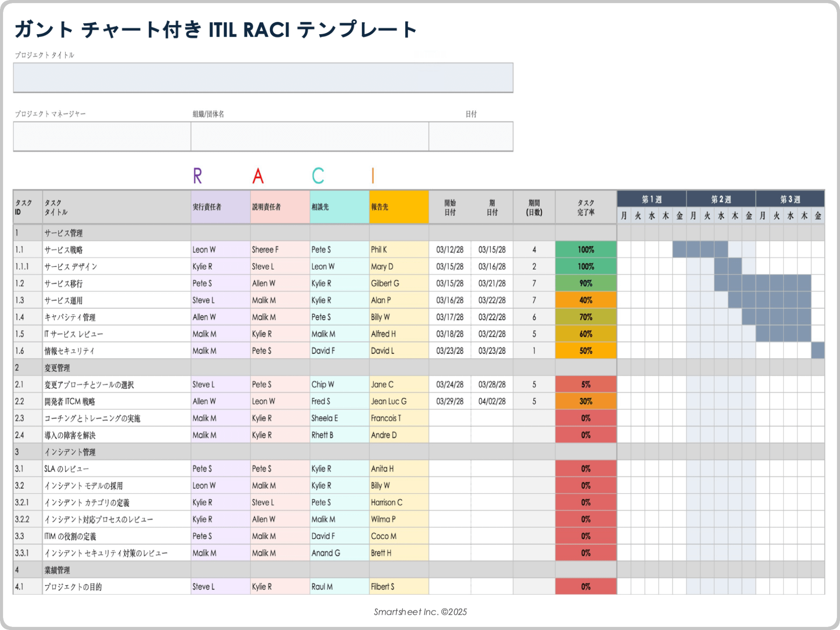Click the start date 03/24/28 cell
Screen dimensions: 840x630
pos(450,384)
